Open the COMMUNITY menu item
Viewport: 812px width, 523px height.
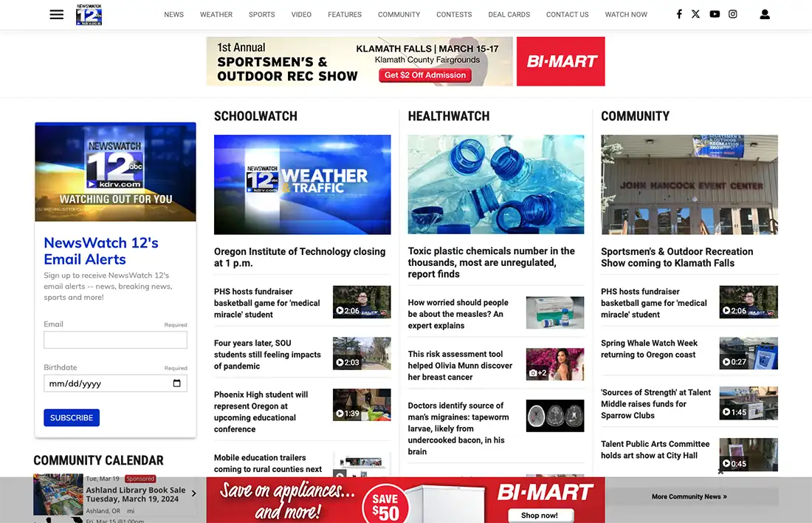pos(399,15)
